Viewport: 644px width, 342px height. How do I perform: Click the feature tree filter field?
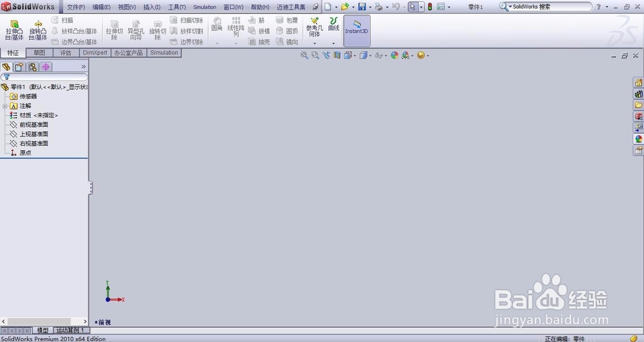44,77
